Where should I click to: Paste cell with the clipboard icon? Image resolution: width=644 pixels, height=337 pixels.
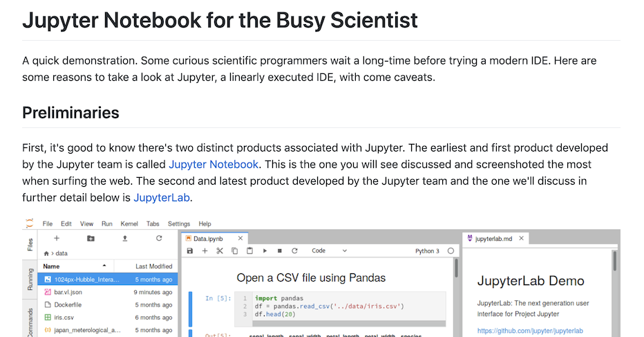coord(249,251)
